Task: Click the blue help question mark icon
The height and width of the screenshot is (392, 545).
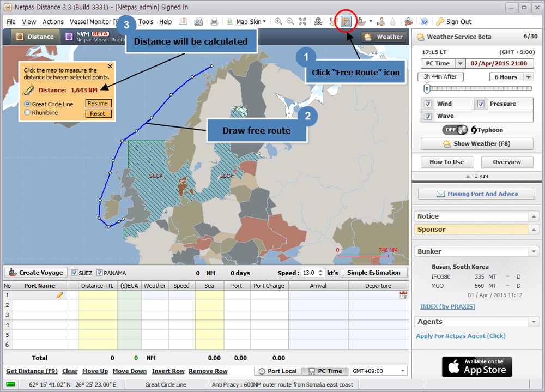Action: pos(424,22)
